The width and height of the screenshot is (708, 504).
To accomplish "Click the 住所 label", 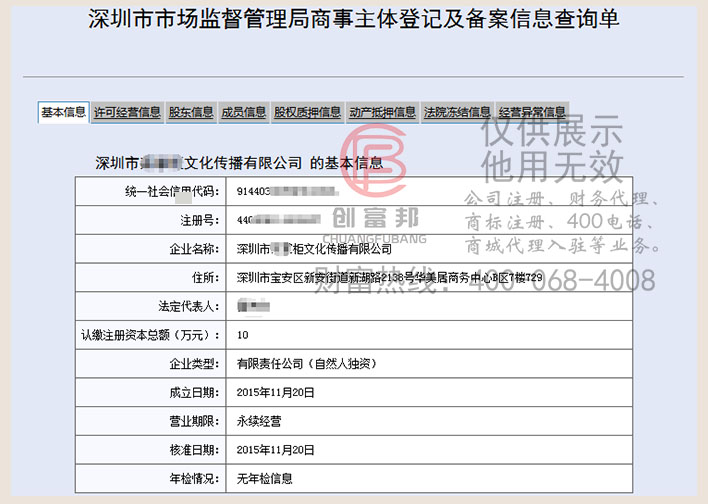I will coord(205,278).
